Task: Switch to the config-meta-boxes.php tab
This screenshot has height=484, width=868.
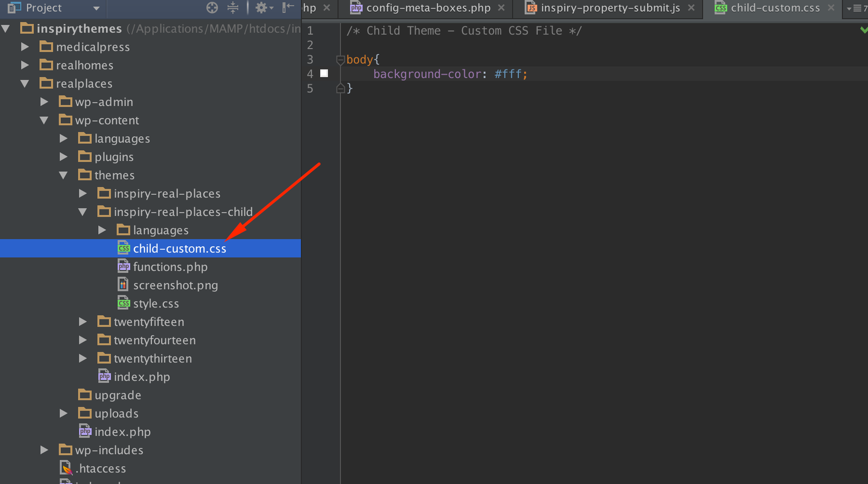Action: tap(429, 8)
